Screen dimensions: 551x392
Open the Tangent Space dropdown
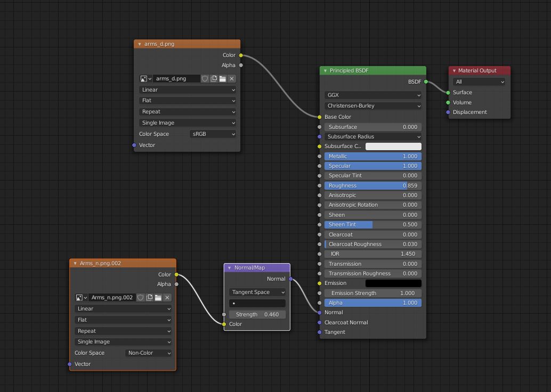point(257,292)
